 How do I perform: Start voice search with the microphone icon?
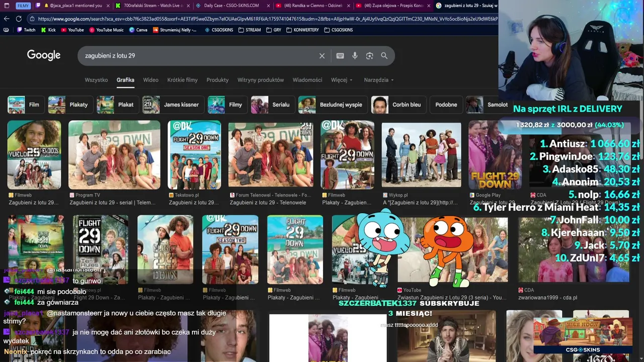[x=355, y=56]
